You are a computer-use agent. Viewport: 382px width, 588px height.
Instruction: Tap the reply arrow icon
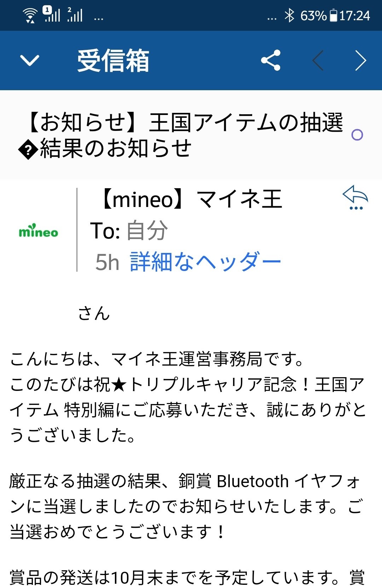click(x=355, y=197)
